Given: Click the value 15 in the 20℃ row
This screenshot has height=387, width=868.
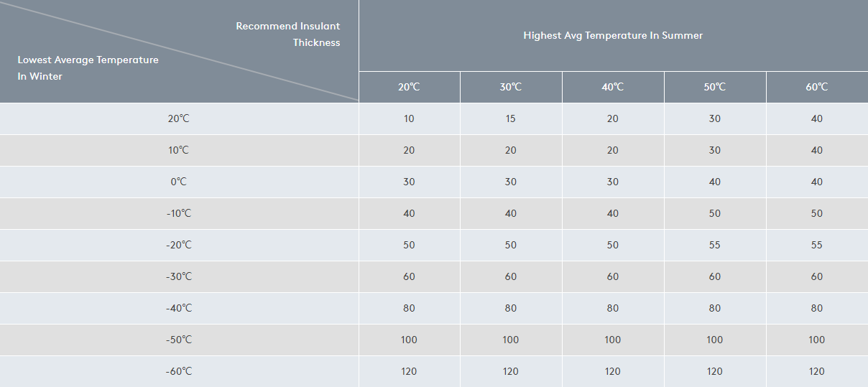Looking at the screenshot, I should [x=511, y=118].
